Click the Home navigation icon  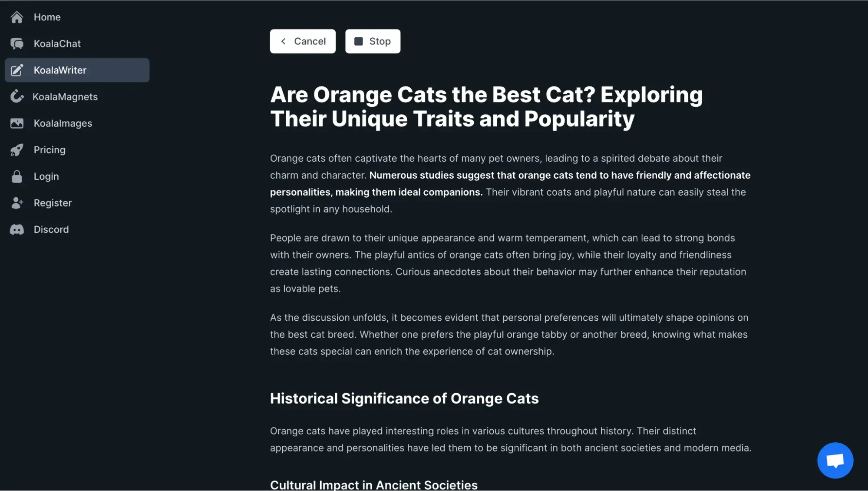(16, 17)
